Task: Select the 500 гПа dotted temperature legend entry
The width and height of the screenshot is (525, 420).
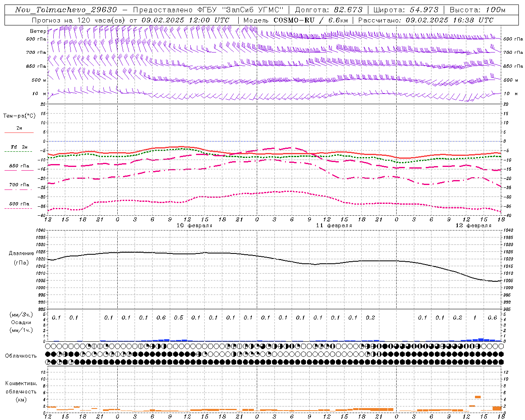Action: (x=19, y=204)
